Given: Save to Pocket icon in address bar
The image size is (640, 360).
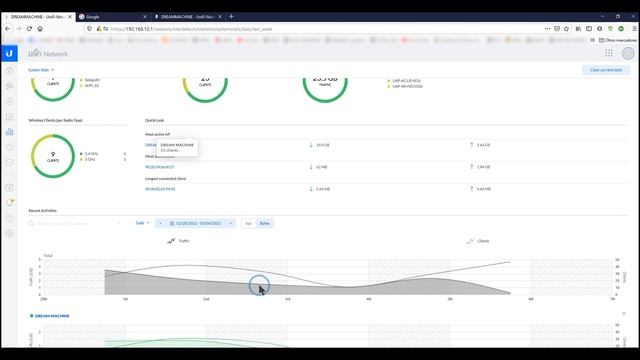Looking at the screenshot, I should point(557,29).
